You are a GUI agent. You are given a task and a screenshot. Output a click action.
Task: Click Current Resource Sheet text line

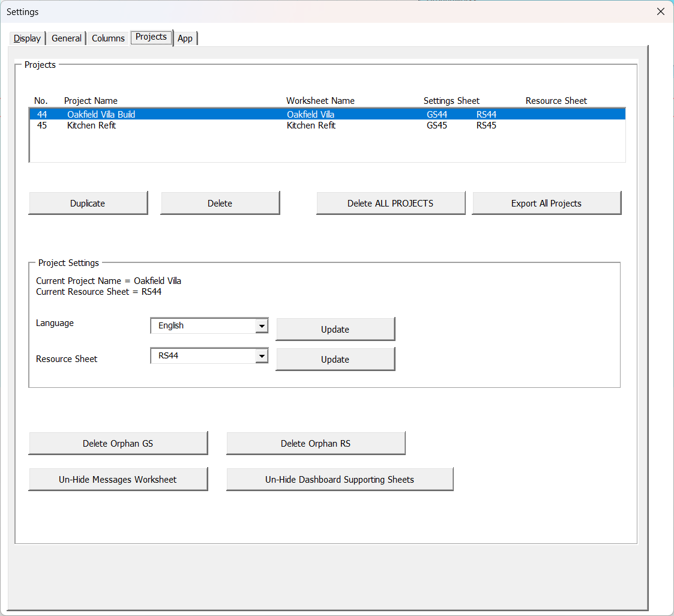click(99, 292)
